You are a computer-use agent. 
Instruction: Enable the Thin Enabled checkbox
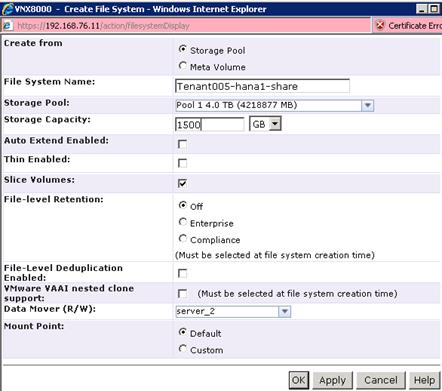[182, 163]
